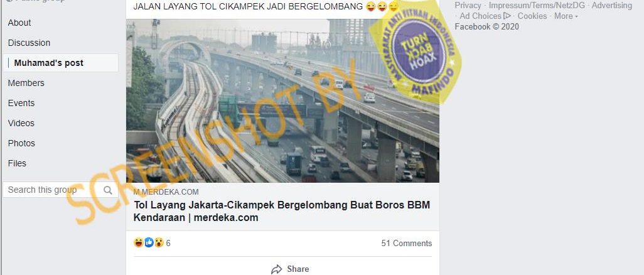Click the Search this group field
644x275 pixels.
pos(61,190)
